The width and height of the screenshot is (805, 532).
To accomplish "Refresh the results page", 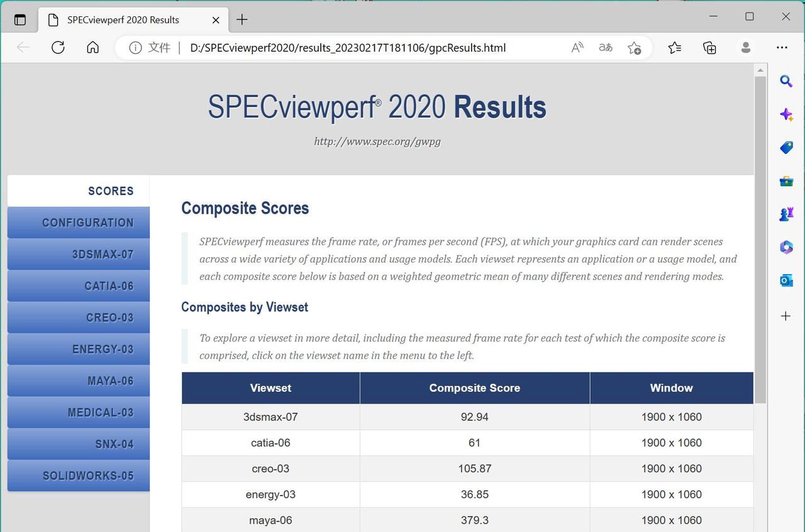I will pos(58,48).
